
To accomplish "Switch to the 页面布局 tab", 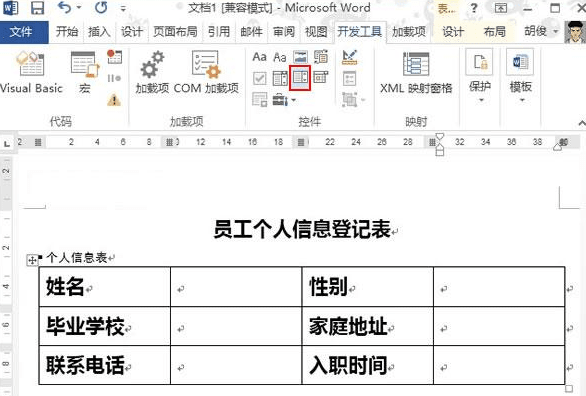I will [x=175, y=31].
